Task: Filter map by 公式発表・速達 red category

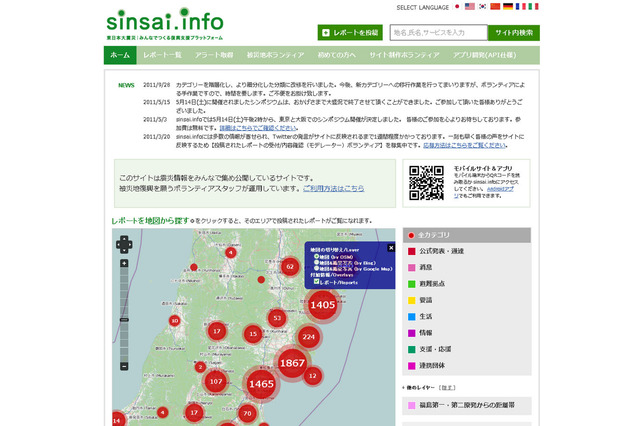Action: (x=467, y=251)
